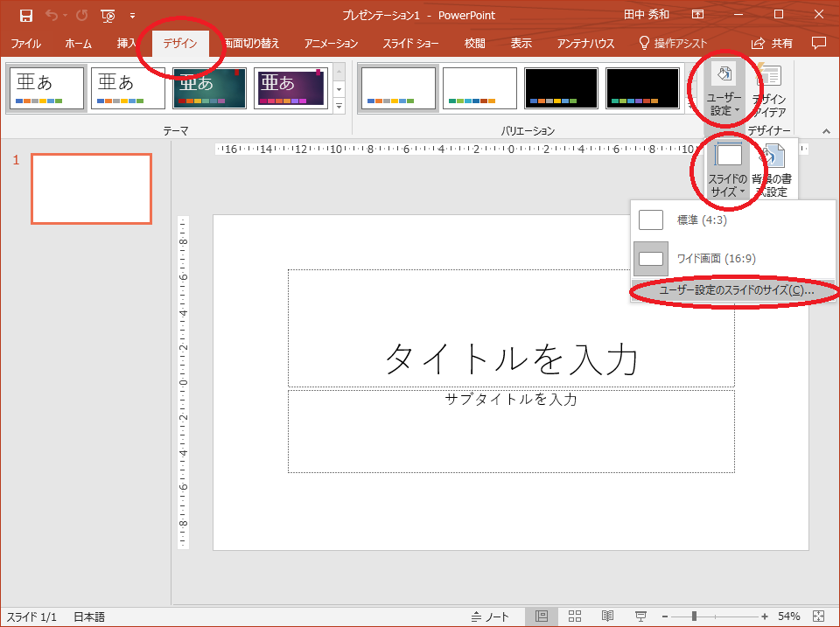840x627 pixels.
Task: Toggle Normal view button in status bar
Action: pos(542,617)
